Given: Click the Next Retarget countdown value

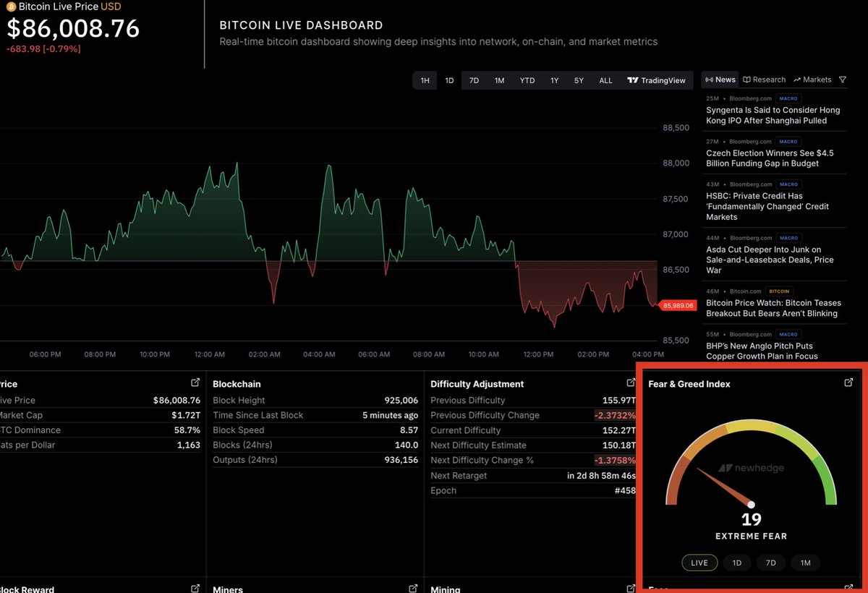Looking at the screenshot, I should 601,476.
